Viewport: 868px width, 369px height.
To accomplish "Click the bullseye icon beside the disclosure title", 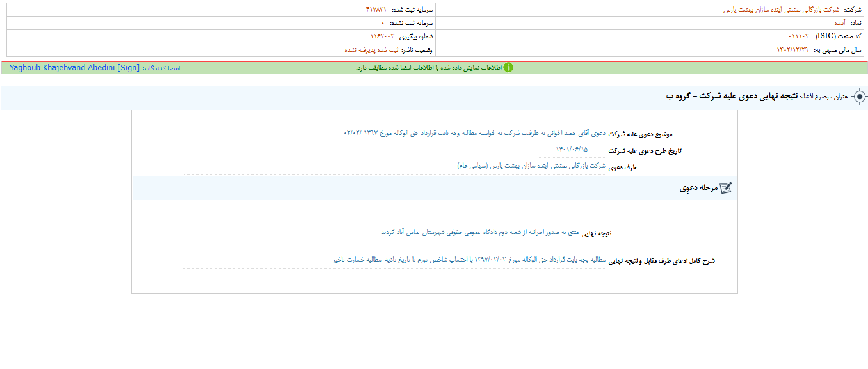I will click(860, 97).
